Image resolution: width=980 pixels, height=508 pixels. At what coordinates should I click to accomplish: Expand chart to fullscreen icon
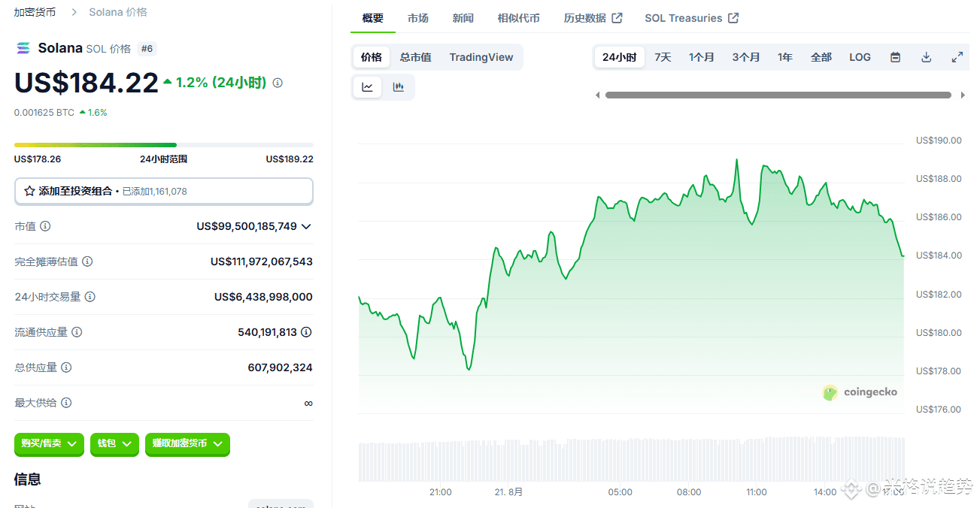pyautogui.click(x=957, y=57)
